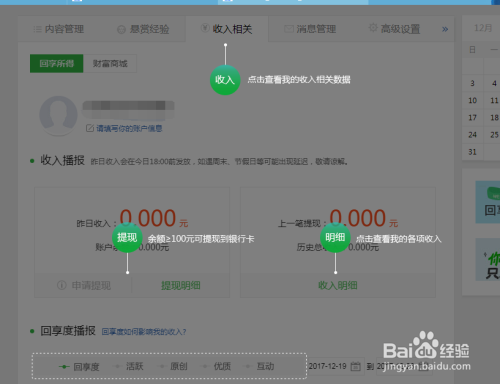Image resolution: width=500 pixels, height=384 pixels.
Task: Select the 回享所得 sub-tab
Action: pos(57,63)
